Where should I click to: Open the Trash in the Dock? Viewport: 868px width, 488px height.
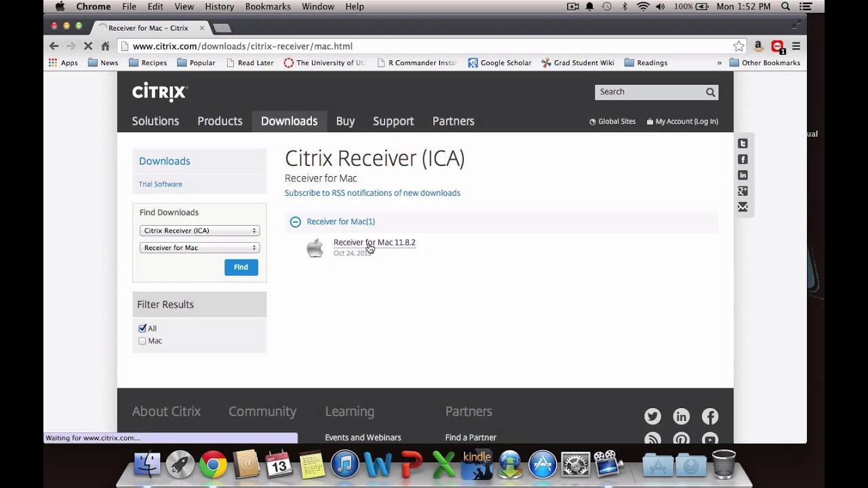(x=724, y=464)
